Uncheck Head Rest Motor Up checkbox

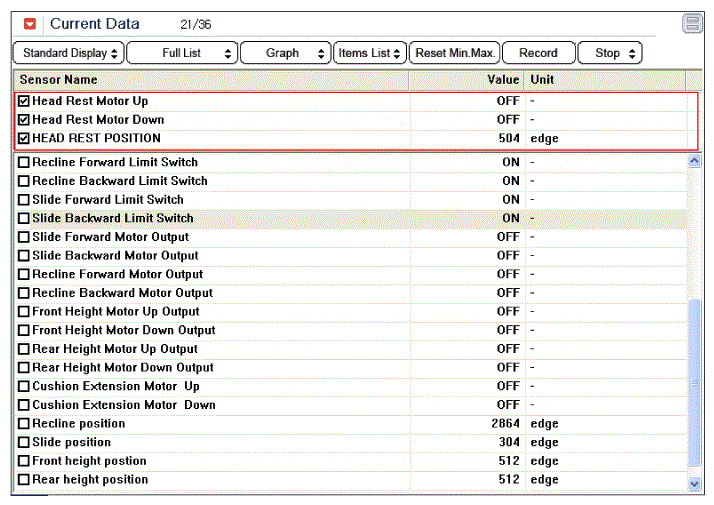(x=24, y=101)
